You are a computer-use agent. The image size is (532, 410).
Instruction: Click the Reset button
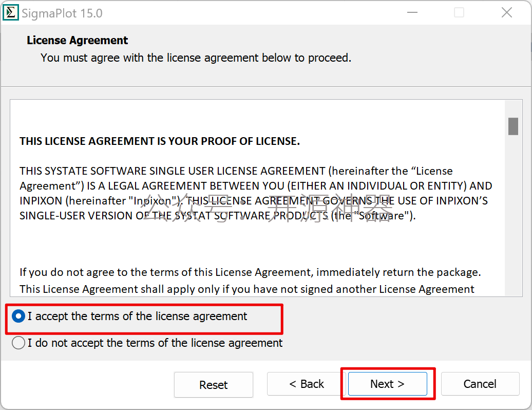click(x=214, y=384)
